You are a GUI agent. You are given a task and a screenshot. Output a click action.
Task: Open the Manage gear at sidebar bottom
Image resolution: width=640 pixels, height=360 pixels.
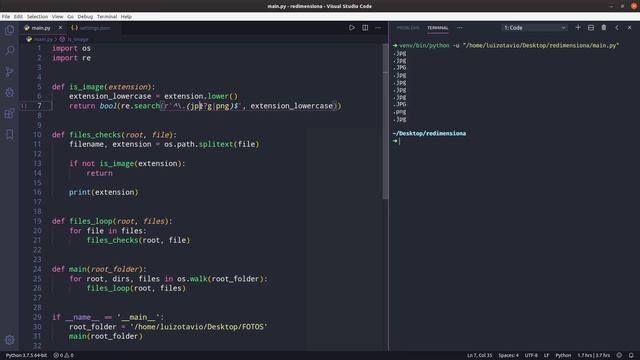click(x=9, y=340)
